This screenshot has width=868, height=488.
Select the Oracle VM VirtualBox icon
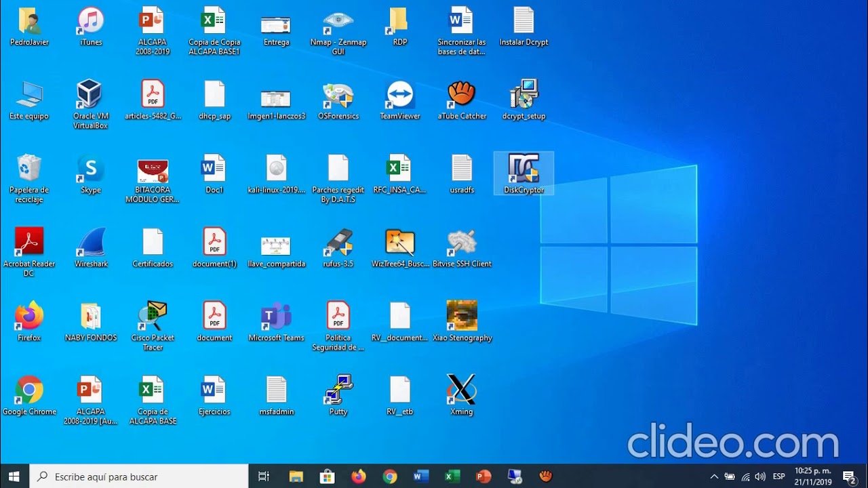[90, 104]
